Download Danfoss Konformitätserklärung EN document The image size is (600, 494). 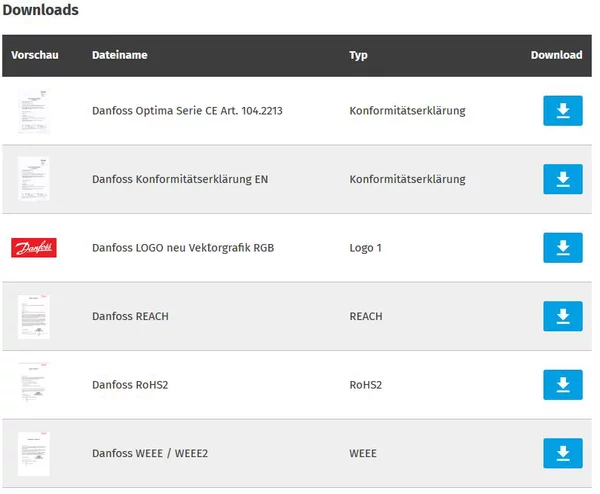click(x=562, y=179)
